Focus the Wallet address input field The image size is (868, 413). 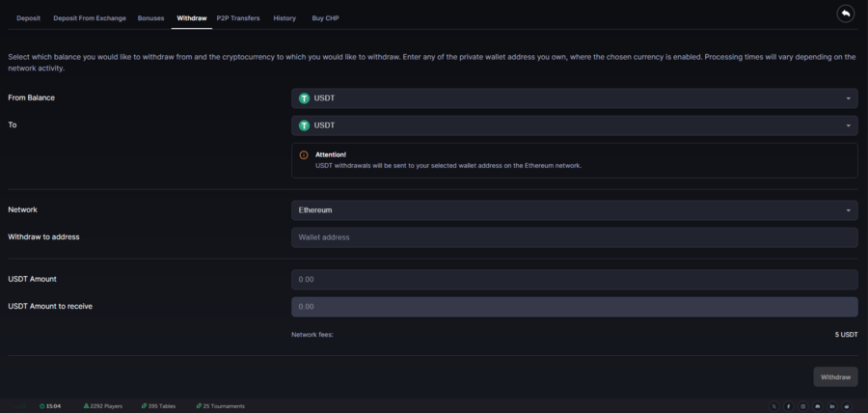[574, 237]
